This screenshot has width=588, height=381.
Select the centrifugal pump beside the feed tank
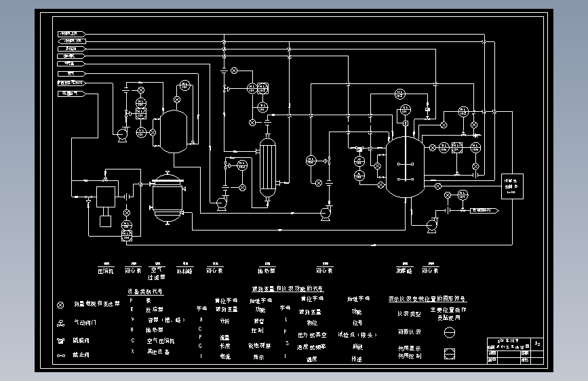tap(122, 134)
